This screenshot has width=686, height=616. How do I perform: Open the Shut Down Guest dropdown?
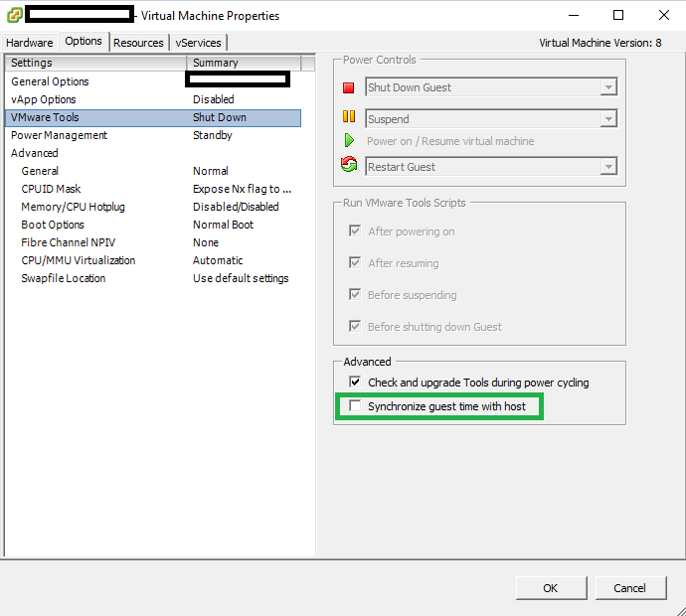pos(608,87)
